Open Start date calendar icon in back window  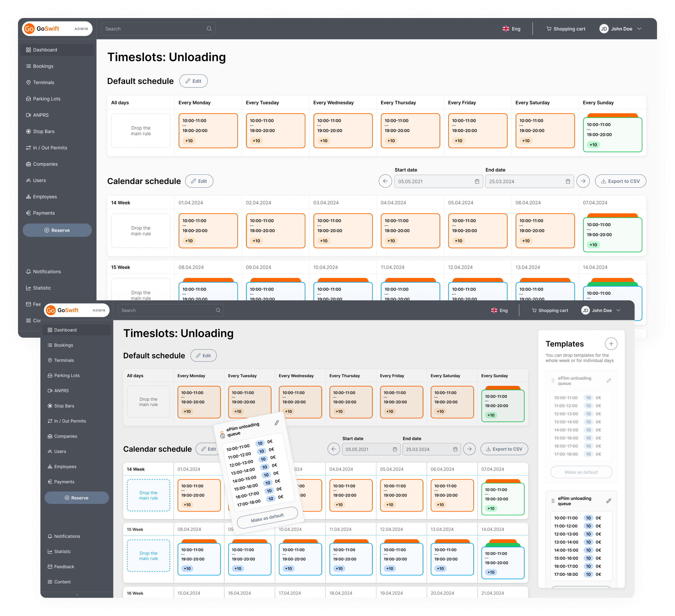[x=477, y=182]
